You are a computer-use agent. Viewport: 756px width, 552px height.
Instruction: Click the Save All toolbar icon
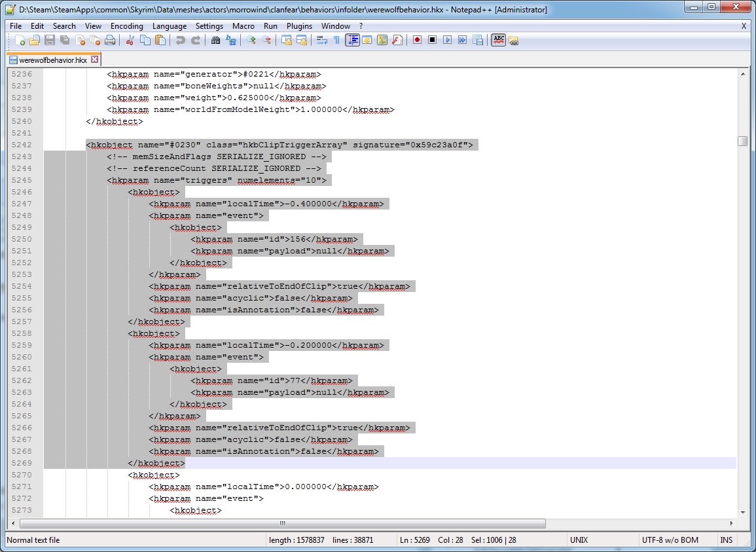coord(65,41)
